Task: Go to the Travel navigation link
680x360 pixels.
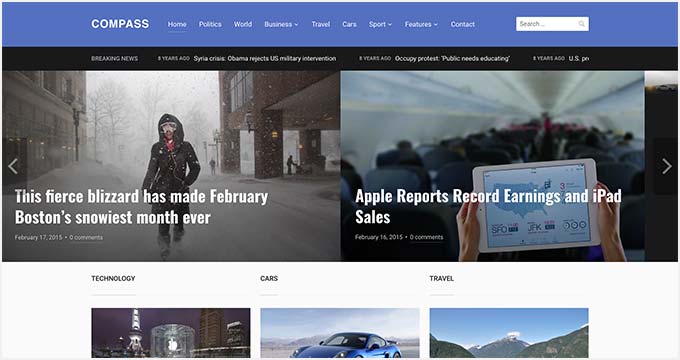Action: [x=320, y=24]
